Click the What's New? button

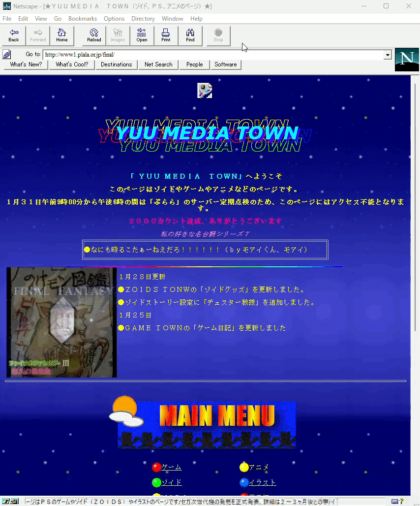[26, 64]
